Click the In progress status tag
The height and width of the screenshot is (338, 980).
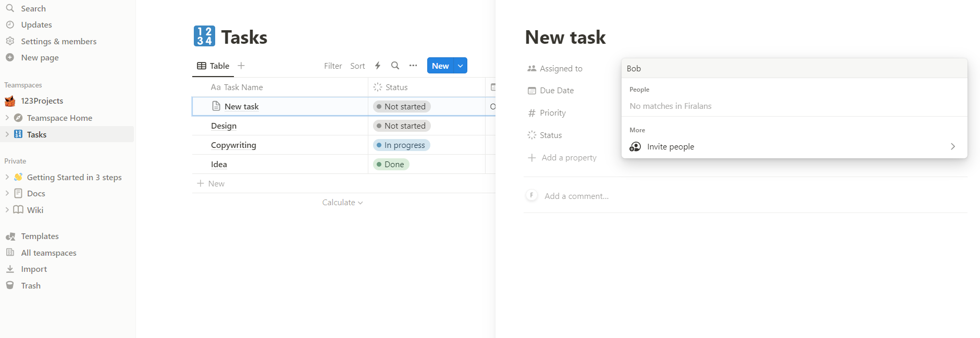click(x=401, y=145)
